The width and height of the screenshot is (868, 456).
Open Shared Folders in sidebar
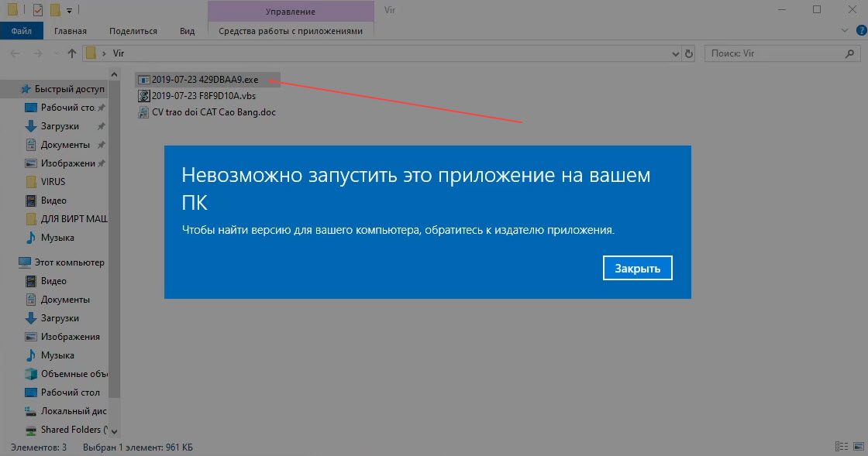74,430
